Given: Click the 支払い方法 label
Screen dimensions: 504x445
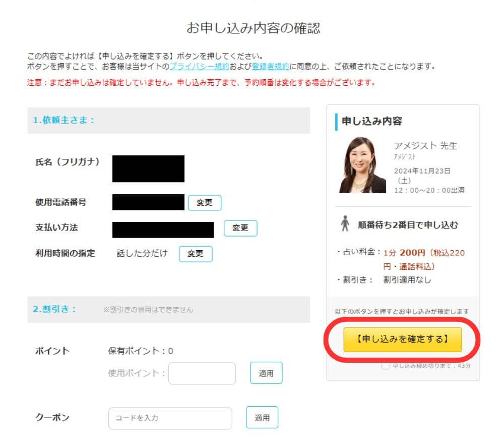Looking at the screenshot, I should pyautogui.click(x=56, y=228).
